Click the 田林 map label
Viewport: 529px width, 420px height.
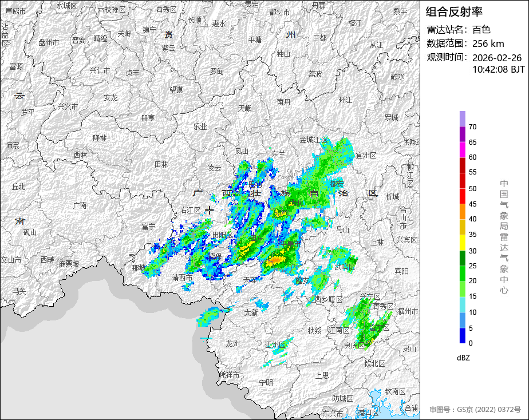161,164
